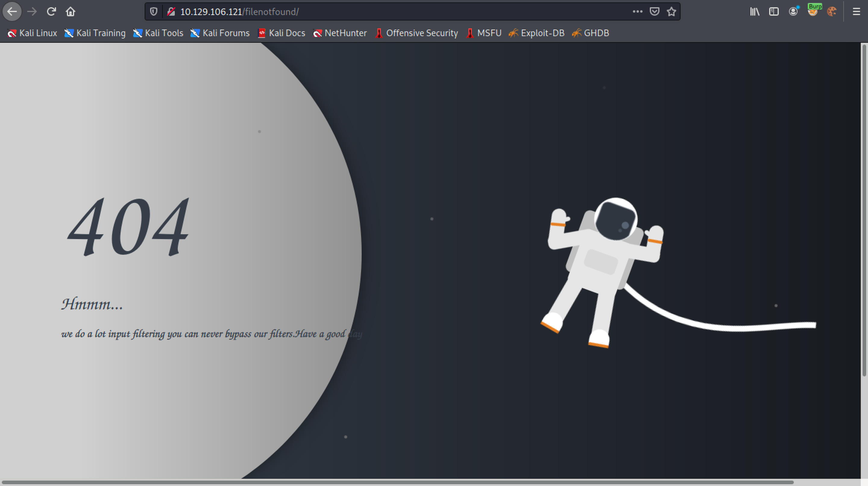Screen dimensions: 868x486
Task: Open the browser home page
Action: click(x=71, y=12)
